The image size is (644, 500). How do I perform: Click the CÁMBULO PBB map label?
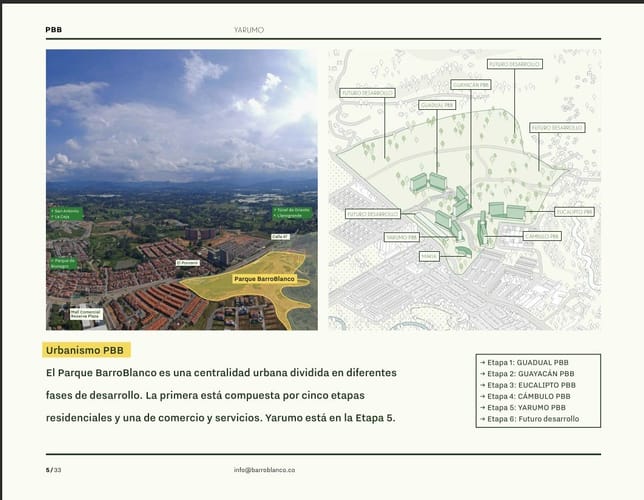point(542,236)
